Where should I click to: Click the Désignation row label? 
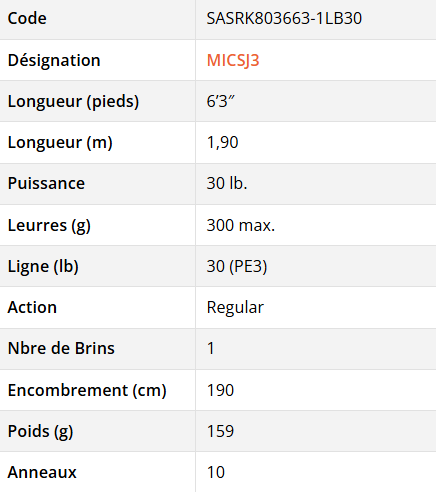tap(54, 60)
